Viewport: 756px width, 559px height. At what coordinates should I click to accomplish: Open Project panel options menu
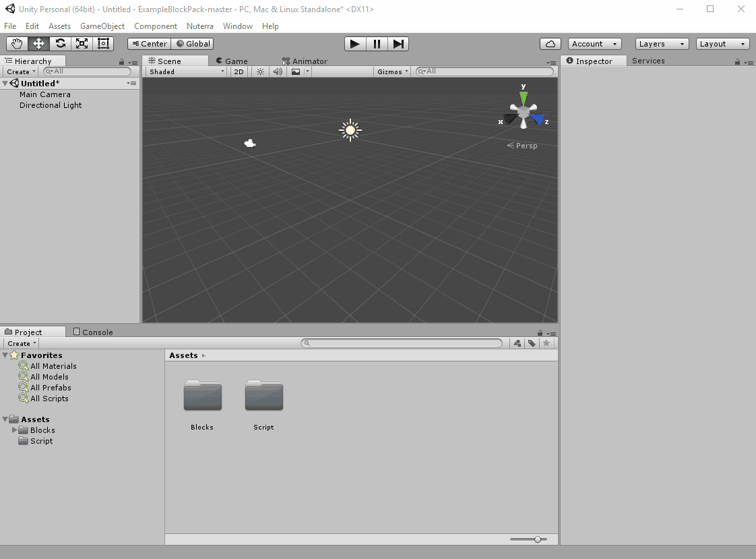(x=551, y=333)
